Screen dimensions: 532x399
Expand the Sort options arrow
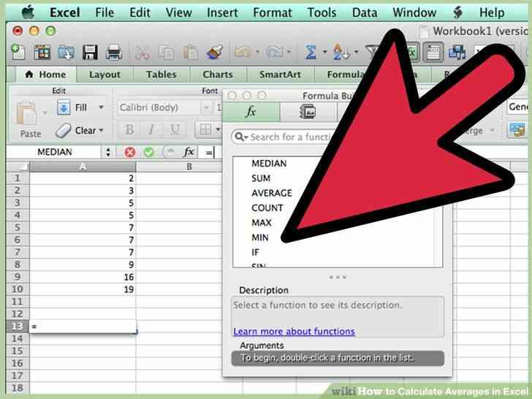tap(357, 52)
